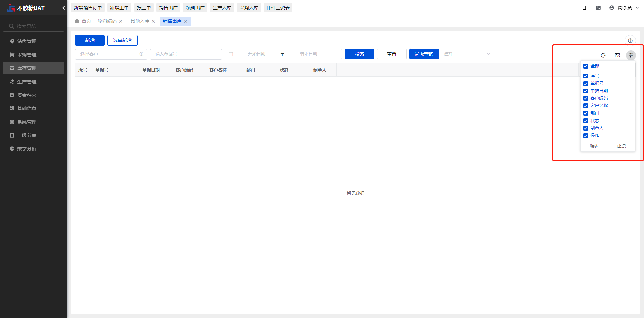Viewport: 644px width, 318px height.
Task: Click the 销售管理 tag icon
Action: tap(12, 41)
